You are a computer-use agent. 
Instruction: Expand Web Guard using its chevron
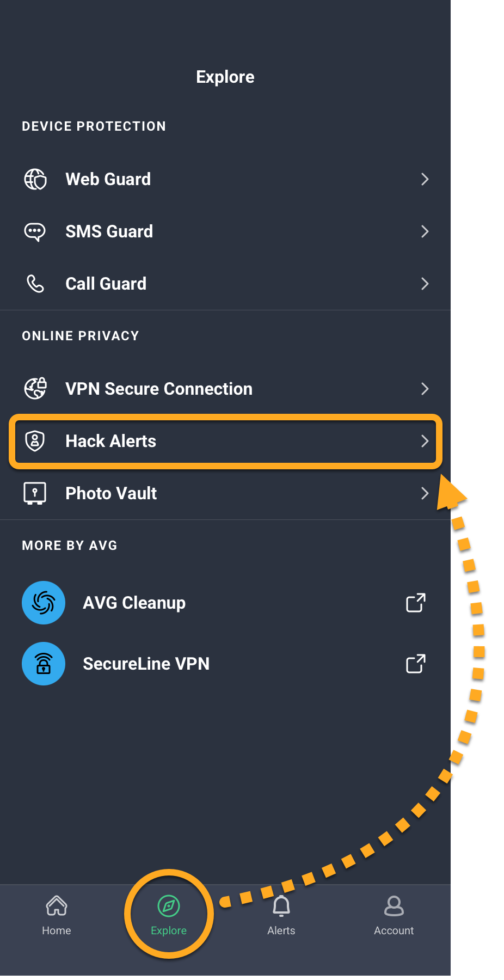[425, 179]
